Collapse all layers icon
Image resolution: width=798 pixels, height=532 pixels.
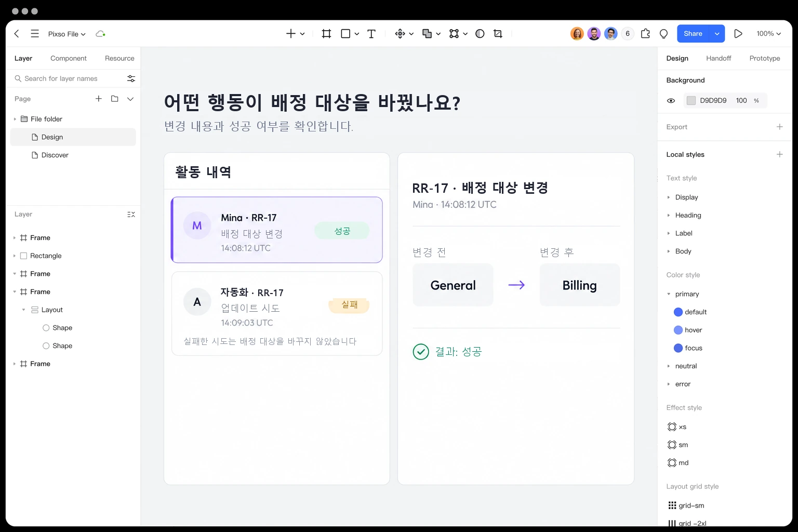point(131,214)
